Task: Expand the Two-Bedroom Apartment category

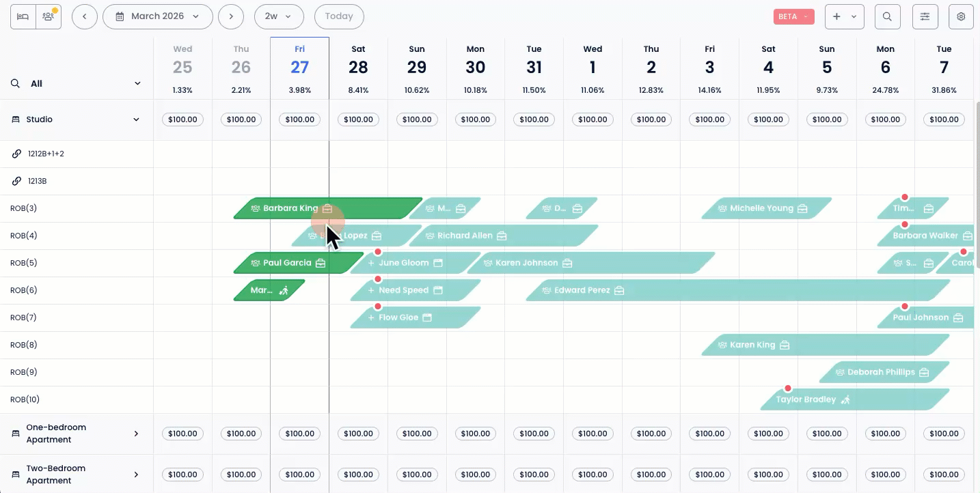Action: (136, 475)
